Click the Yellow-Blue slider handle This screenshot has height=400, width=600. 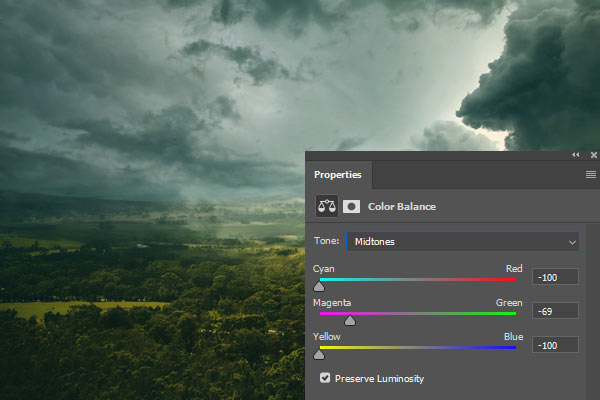(319, 354)
